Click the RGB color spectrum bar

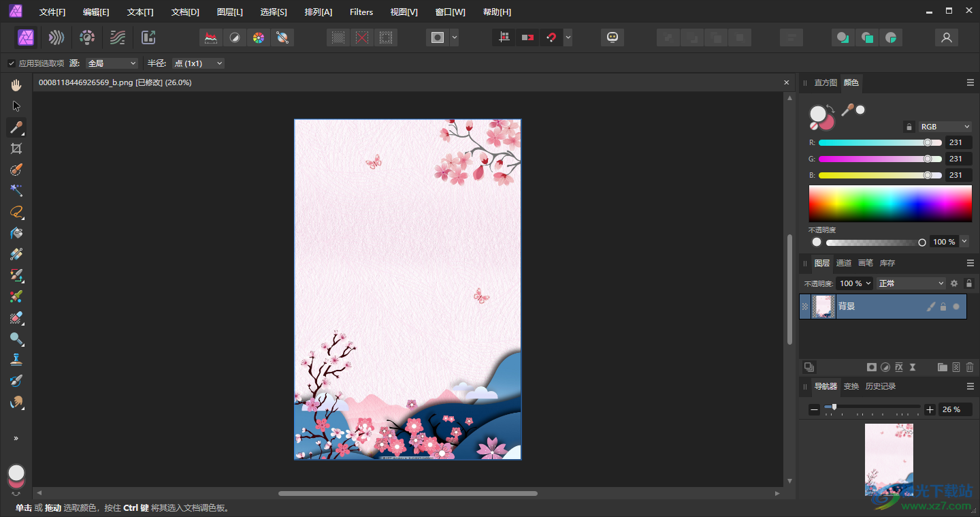[889, 203]
